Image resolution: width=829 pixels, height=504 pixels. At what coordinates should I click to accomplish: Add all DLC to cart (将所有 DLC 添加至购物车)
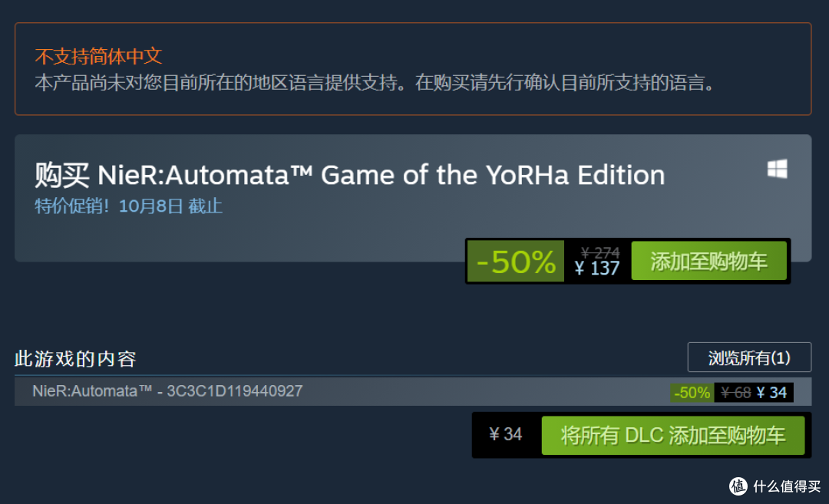[x=673, y=435]
